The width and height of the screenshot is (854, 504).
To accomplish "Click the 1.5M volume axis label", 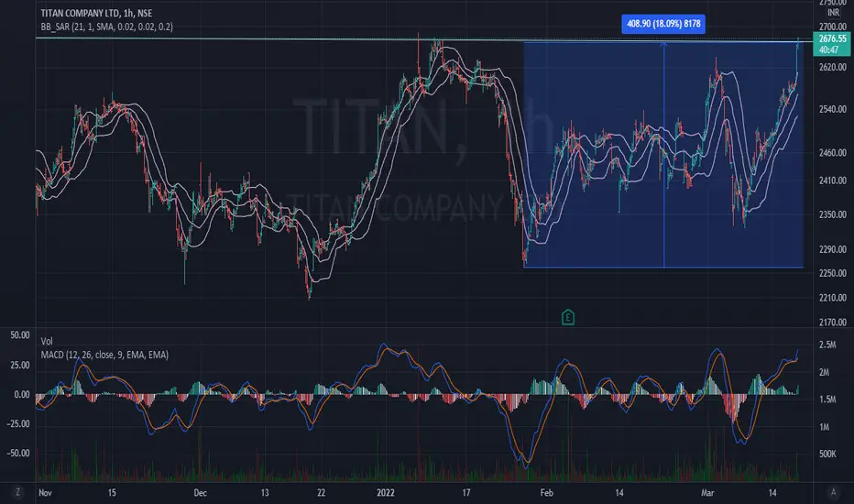I will 827,400.
